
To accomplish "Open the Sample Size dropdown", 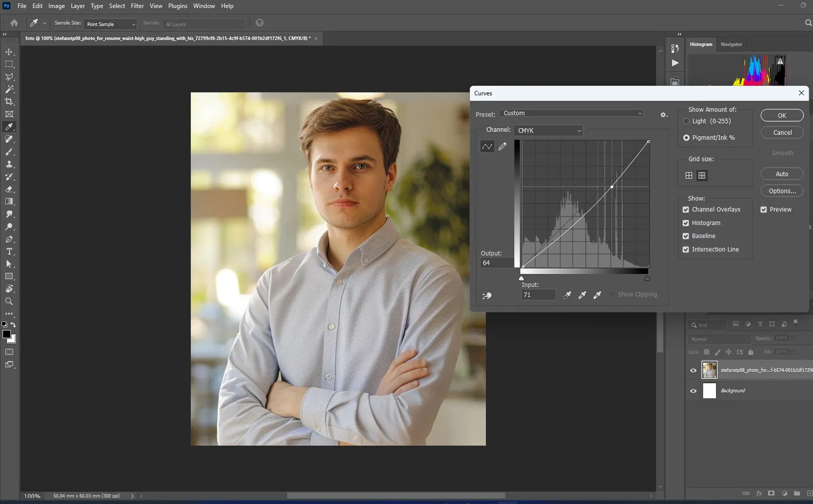I will click(x=110, y=24).
